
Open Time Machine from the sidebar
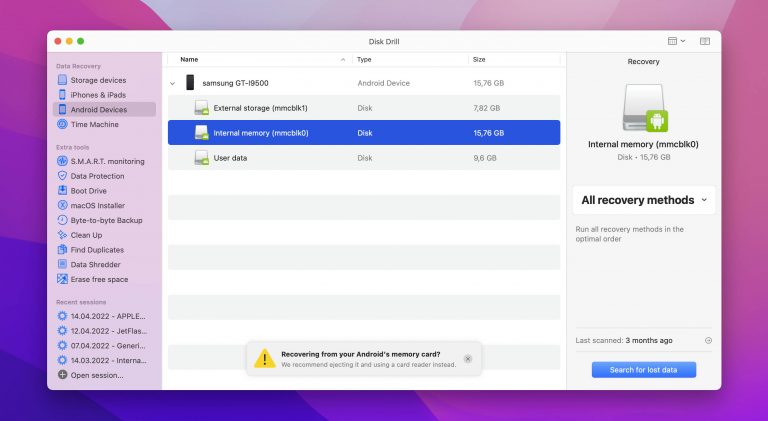[95, 124]
